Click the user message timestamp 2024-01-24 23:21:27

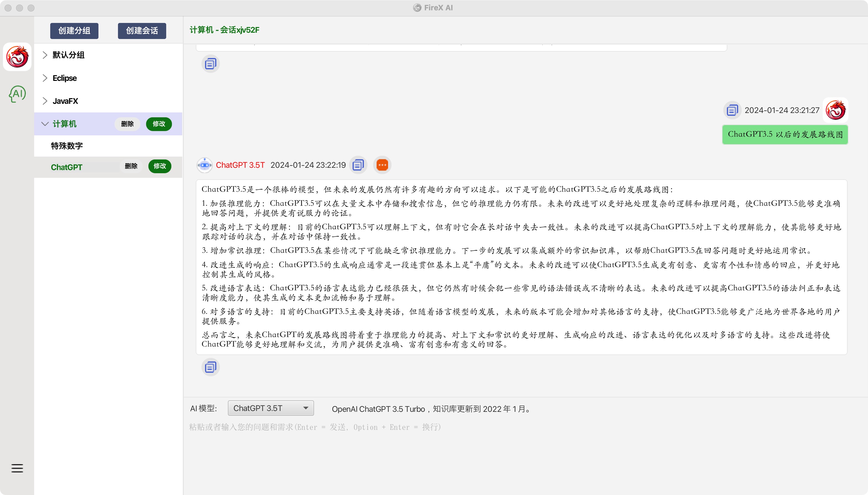(x=782, y=110)
